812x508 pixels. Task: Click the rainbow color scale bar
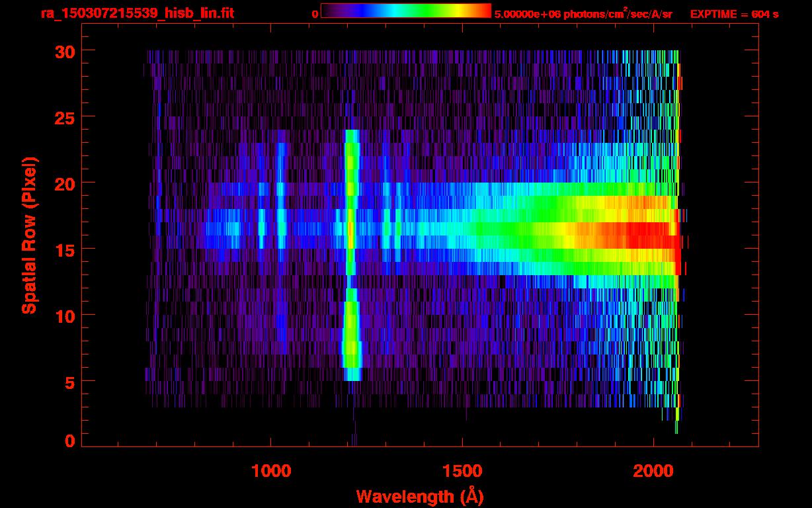[x=406, y=11]
